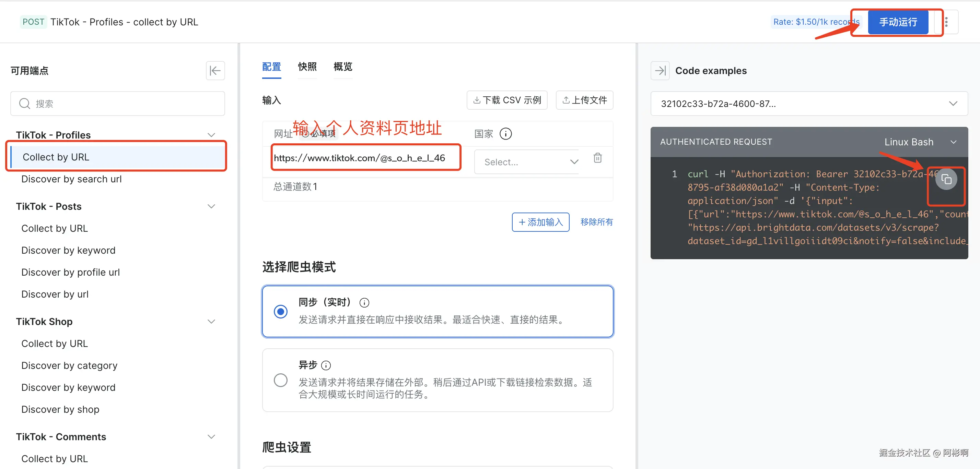This screenshot has width=980, height=469.
Task: Switch to the 快照 tab
Action: [x=307, y=67]
